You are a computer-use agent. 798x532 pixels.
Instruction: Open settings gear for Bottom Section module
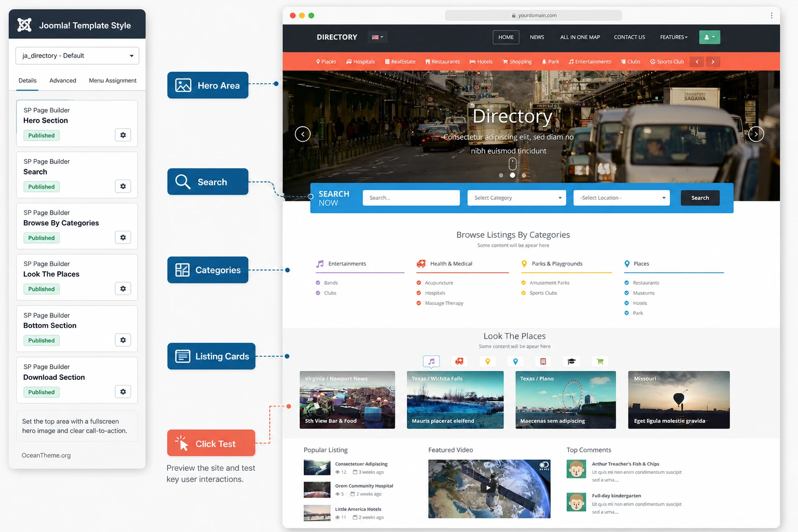[123, 340]
